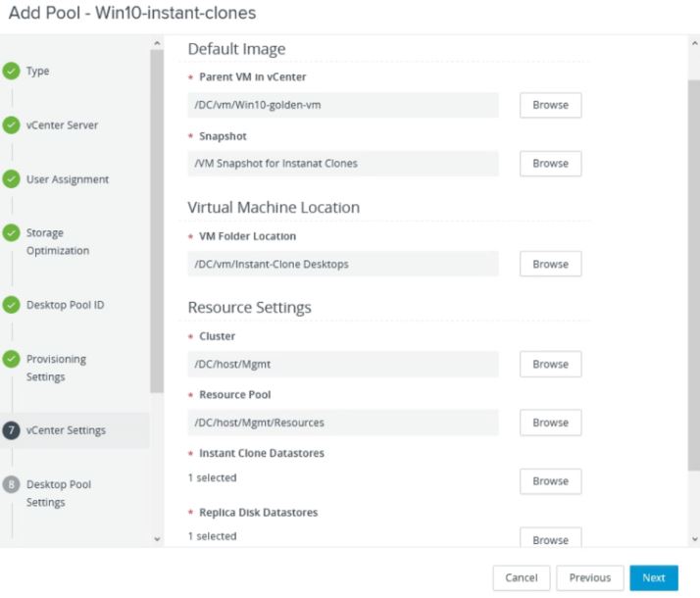Image resolution: width=700 pixels, height=598 pixels.
Task: Go to the Desktop Pool Settings step
Action: click(59, 493)
